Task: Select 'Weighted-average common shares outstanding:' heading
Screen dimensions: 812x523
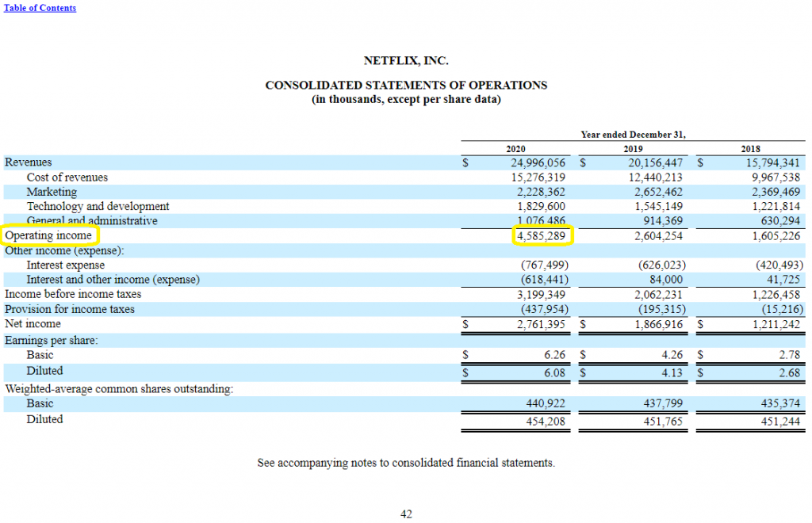Action: (x=119, y=388)
